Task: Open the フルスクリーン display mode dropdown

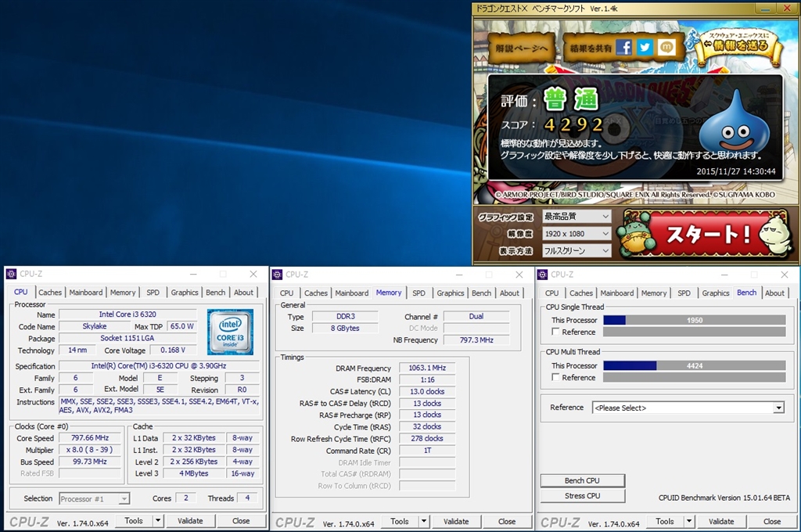Action: pyautogui.click(x=577, y=251)
